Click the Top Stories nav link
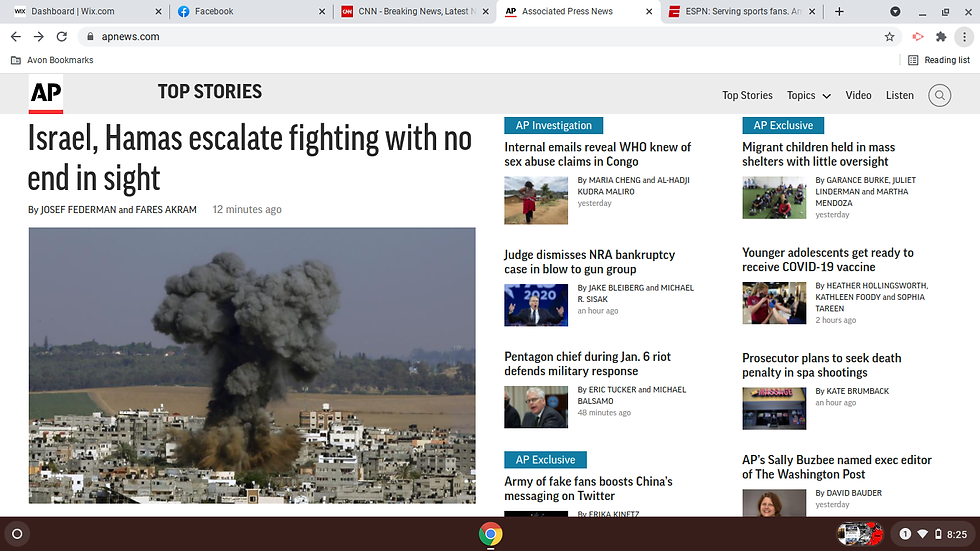 click(x=747, y=96)
